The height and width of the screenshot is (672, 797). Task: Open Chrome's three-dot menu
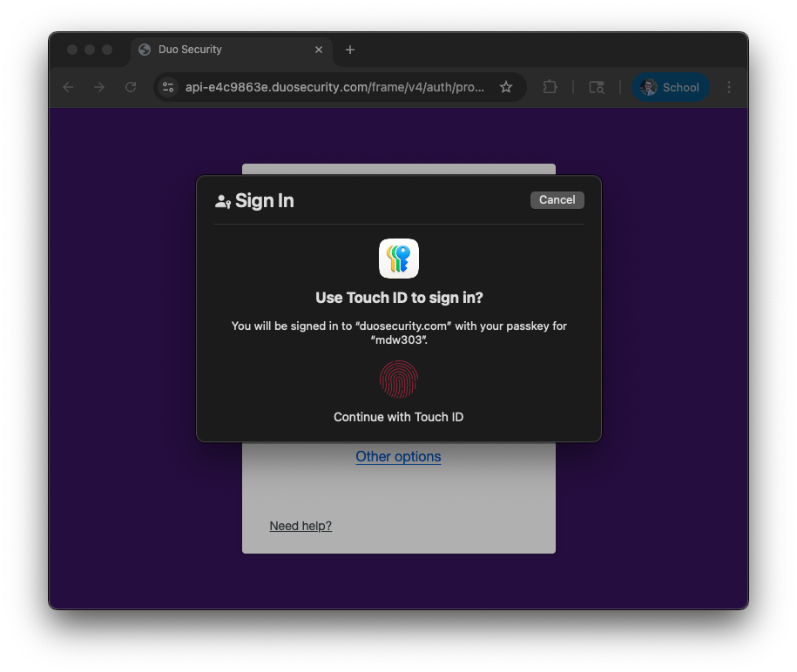pos(729,87)
